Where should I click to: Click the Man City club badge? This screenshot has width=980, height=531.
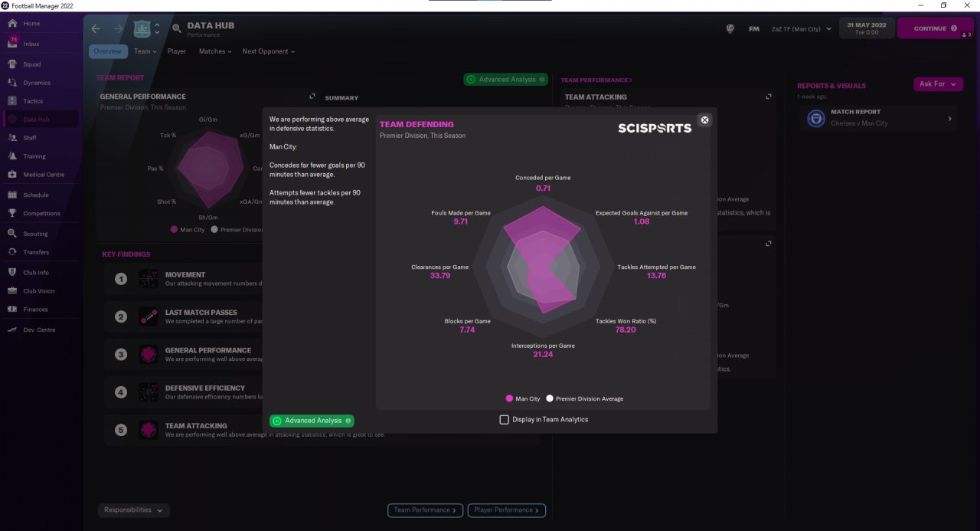[142, 29]
